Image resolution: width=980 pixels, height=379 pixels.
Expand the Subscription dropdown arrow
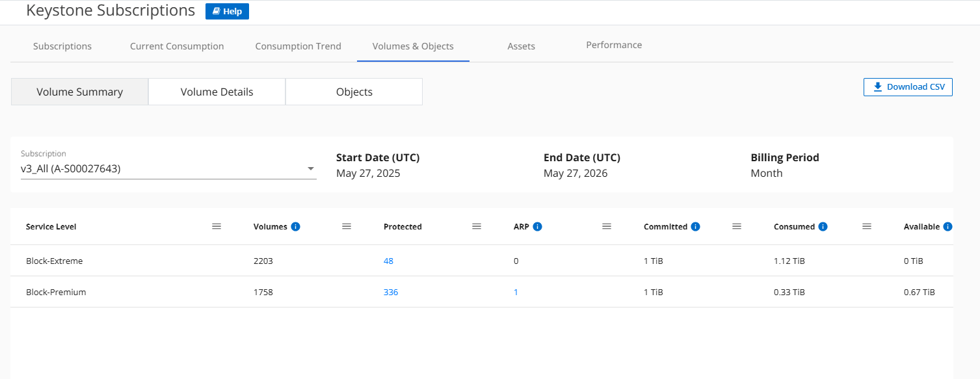(x=310, y=169)
